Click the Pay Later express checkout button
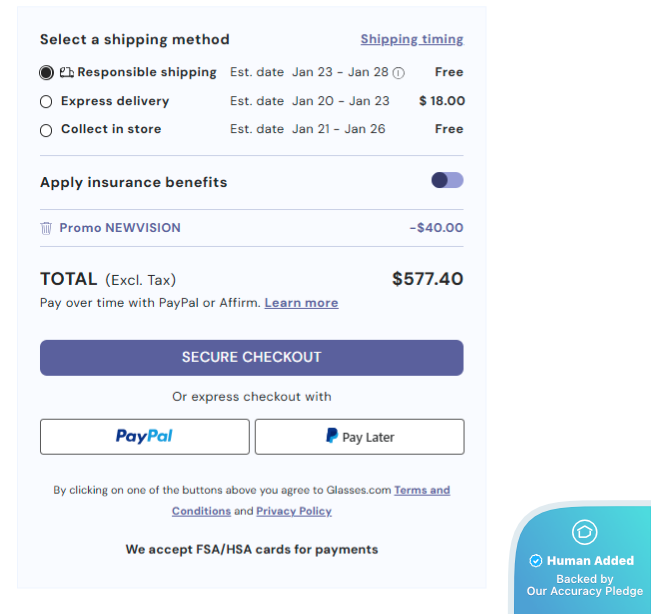 [359, 437]
